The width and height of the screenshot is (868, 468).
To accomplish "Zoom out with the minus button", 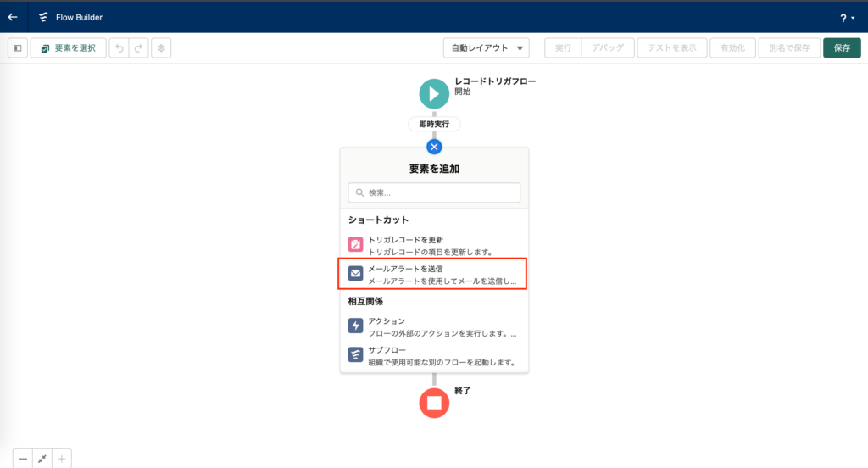I will (x=23, y=459).
